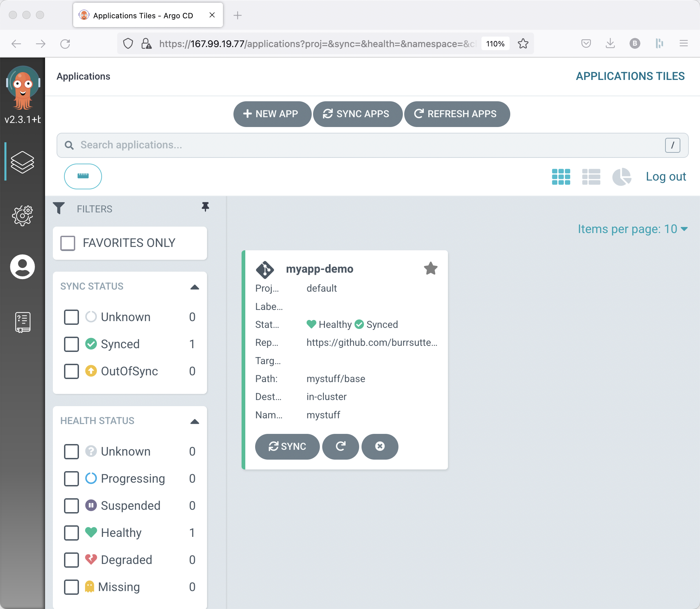Collapse the Health Status filter section
This screenshot has width=700, height=609.
[x=194, y=421]
